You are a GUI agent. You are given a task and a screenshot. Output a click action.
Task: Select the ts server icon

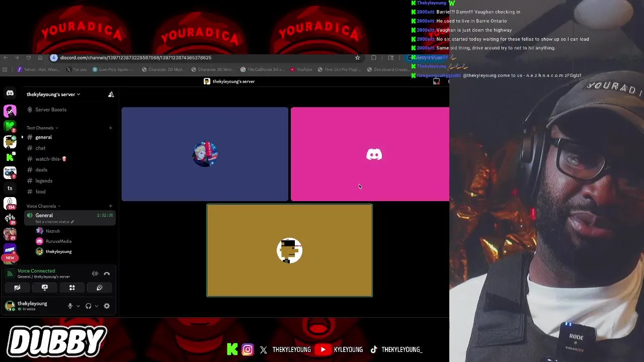(10, 188)
